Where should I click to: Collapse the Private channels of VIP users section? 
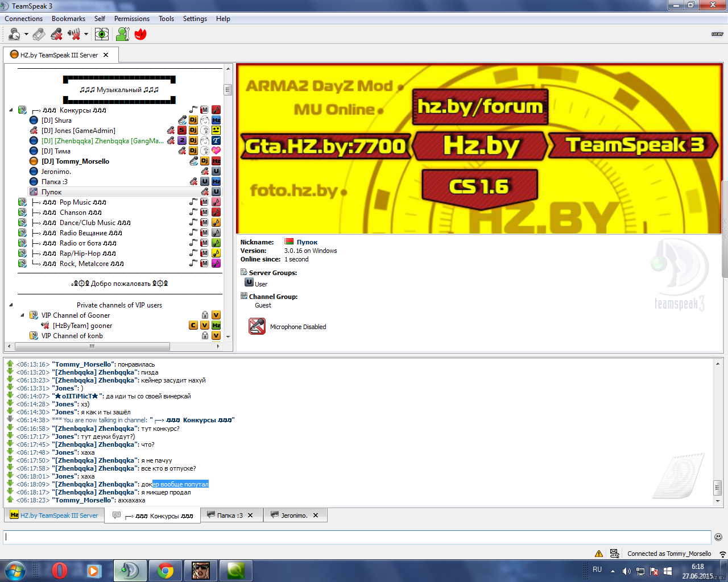tap(11, 305)
